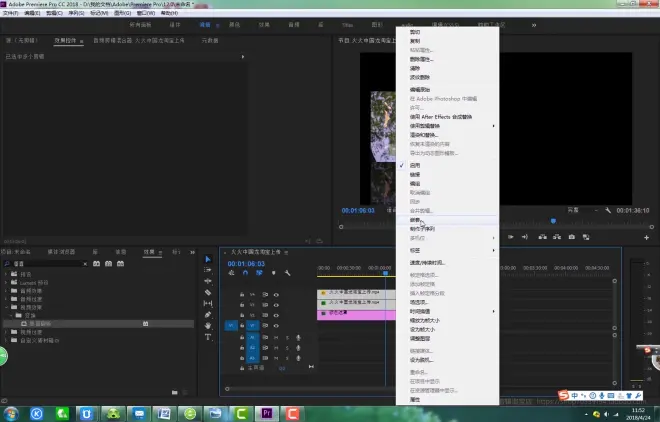
Task: Click the timeline horizontal zoom scroll bar
Action: coord(309,389)
